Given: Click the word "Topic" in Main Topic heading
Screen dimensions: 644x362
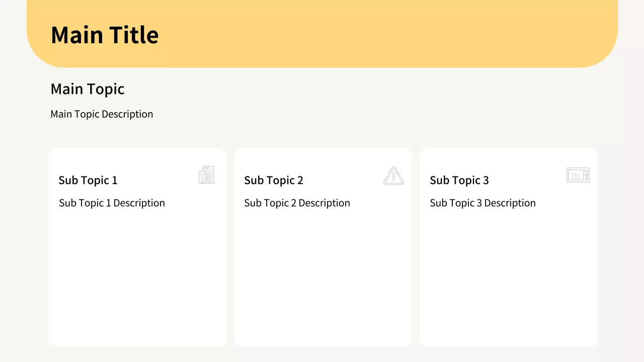Looking at the screenshot, I should tap(106, 89).
